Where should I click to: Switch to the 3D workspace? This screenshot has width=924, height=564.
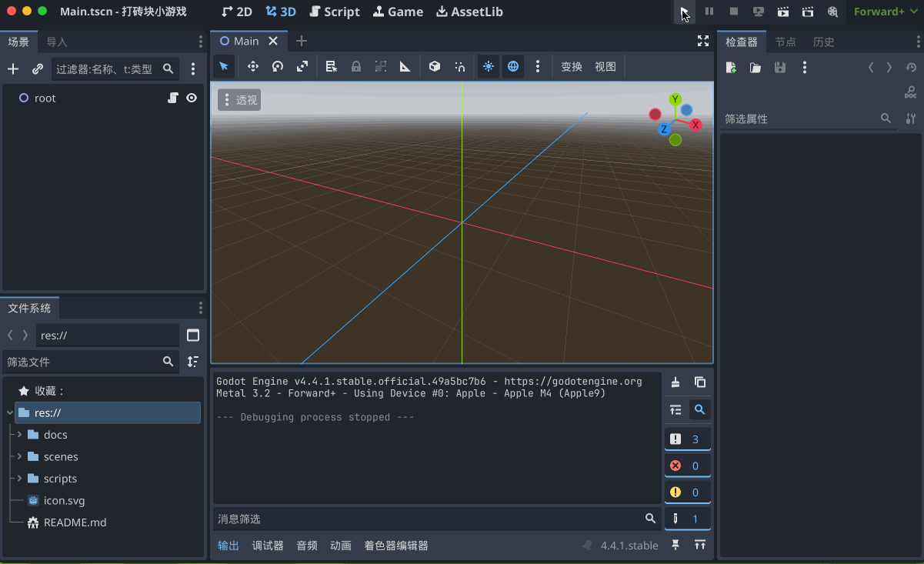click(281, 12)
